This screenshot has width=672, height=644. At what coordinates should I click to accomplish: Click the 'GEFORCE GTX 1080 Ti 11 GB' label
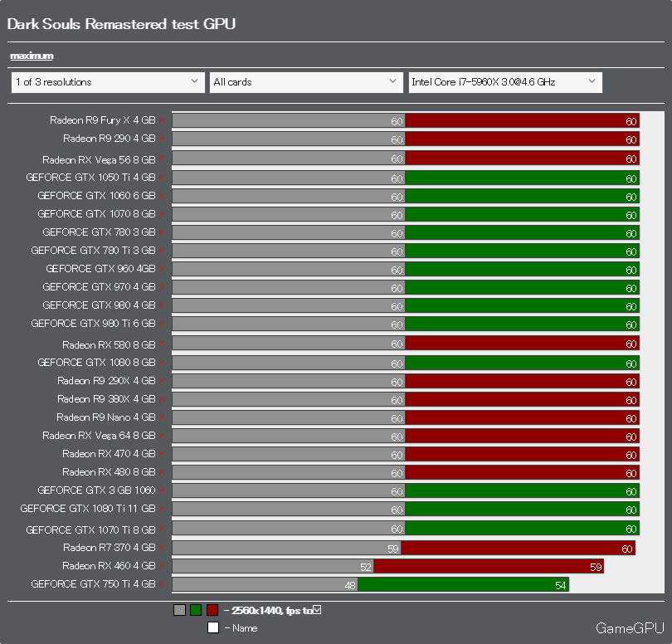tap(88, 509)
